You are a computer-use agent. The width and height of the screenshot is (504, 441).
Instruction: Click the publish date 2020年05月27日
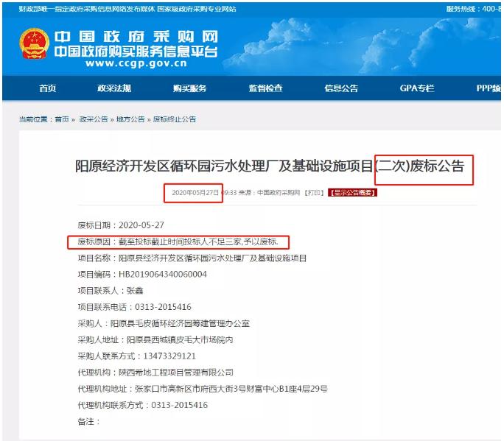pyautogui.click(x=195, y=193)
